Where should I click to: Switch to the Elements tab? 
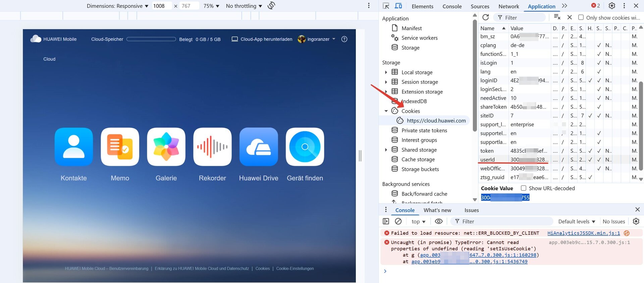pyautogui.click(x=422, y=6)
